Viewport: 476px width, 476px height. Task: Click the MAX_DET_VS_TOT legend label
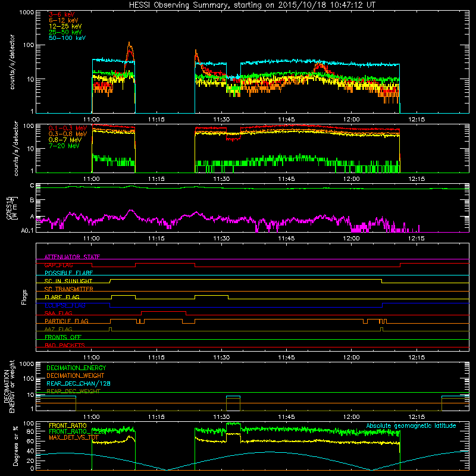[x=74, y=437]
